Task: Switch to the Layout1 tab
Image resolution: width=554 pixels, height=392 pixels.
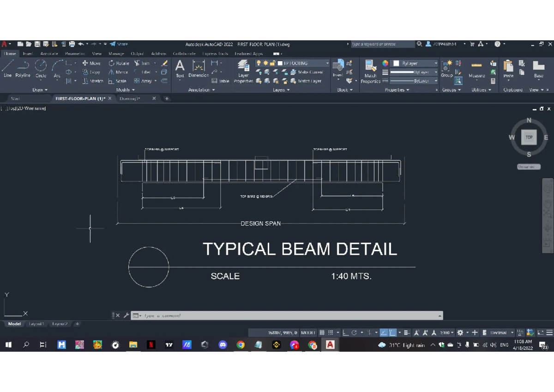Action: 36,324
